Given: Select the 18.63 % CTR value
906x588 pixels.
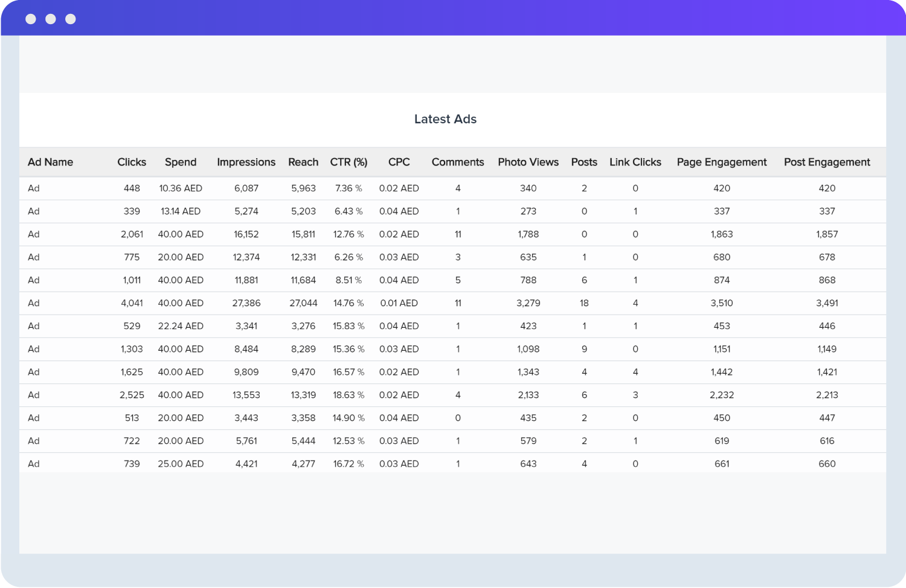Looking at the screenshot, I should click(349, 395).
